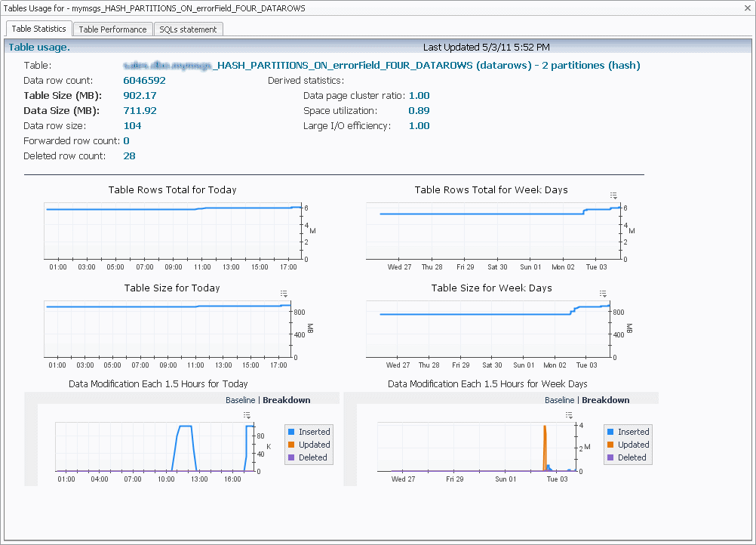This screenshot has width=756, height=545.
Task: Switch to the Table Performance tab
Action: 112,29
